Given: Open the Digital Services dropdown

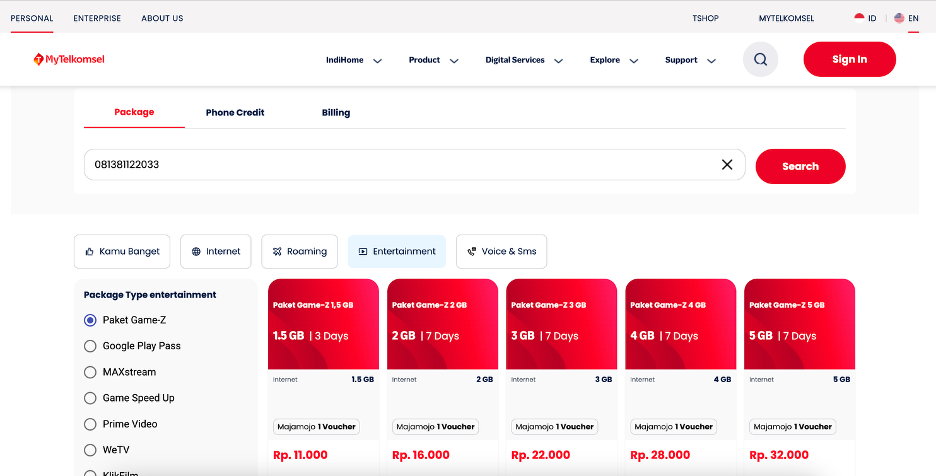Looking at the screenshot, I should 524,60.
